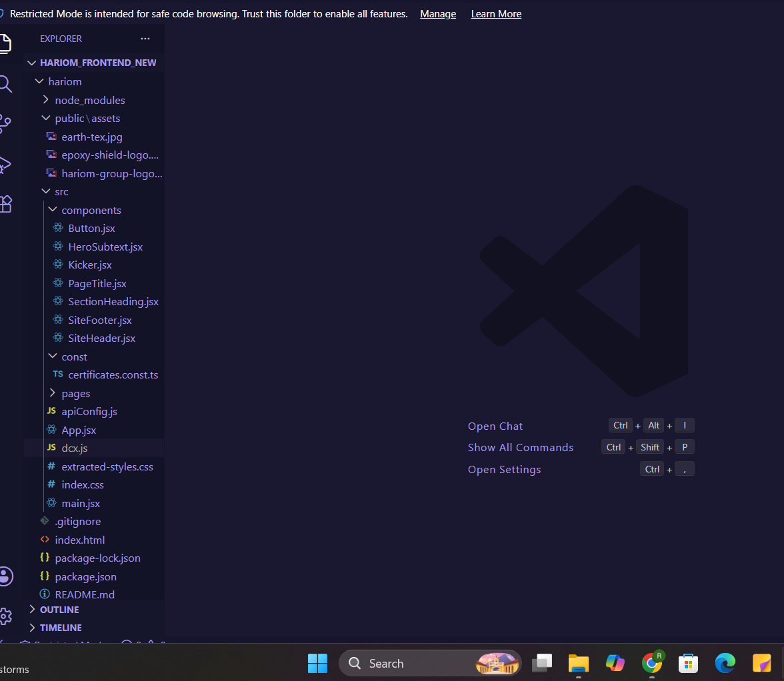Open the Accounts menu icon
Image resolution: width=784 pixels, height=681 pixels.
point(5,576)
